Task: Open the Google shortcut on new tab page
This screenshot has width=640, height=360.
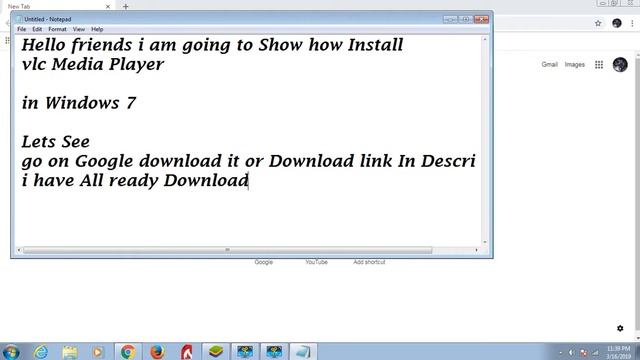Action: (x=264, y=262)
